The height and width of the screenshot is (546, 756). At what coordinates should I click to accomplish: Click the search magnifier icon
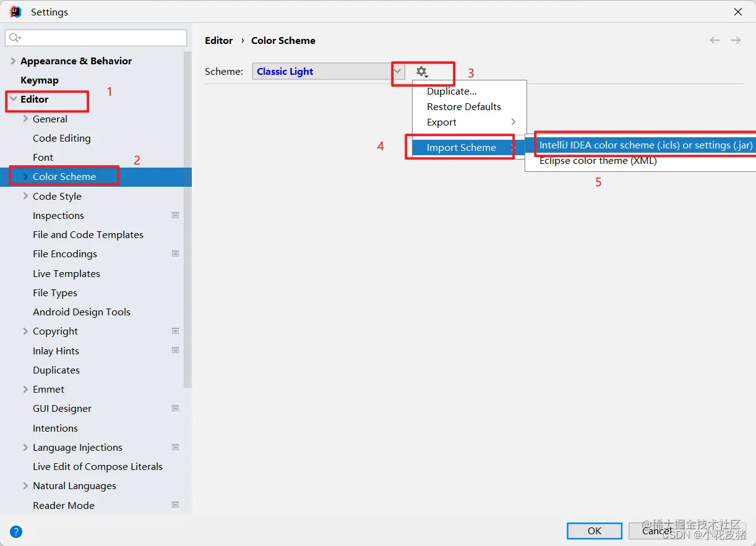[14, 38]
